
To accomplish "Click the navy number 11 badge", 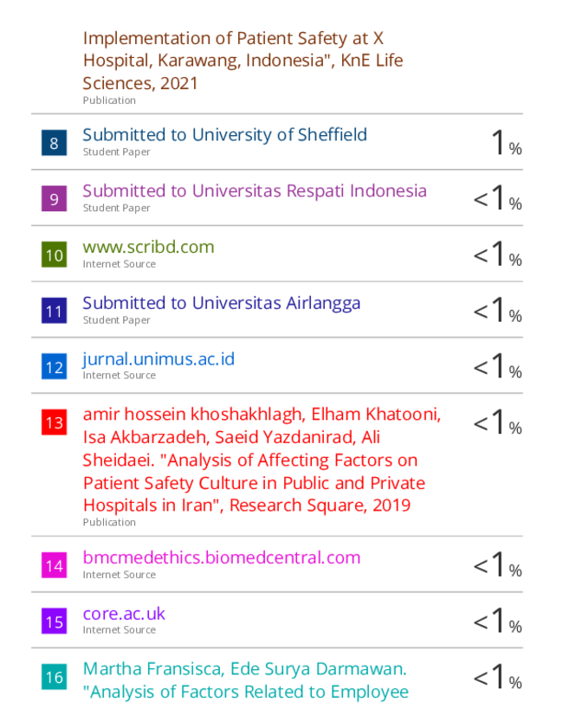I will coord(54,311).
